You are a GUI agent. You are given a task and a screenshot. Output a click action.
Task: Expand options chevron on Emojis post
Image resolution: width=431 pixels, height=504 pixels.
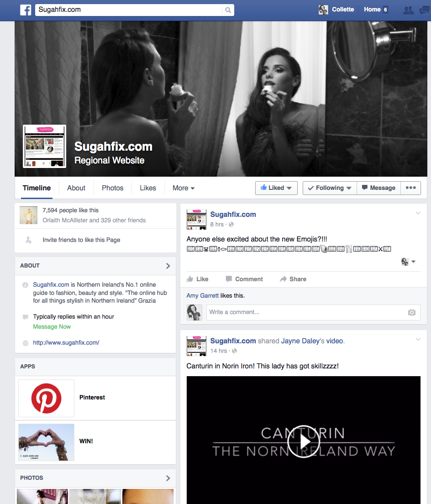(418, 213)
